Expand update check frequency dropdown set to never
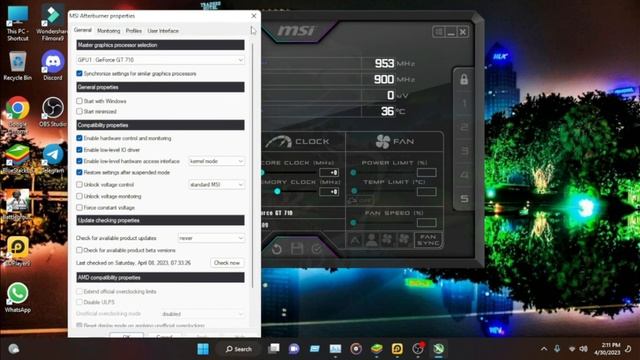 [x=211, y=238]
